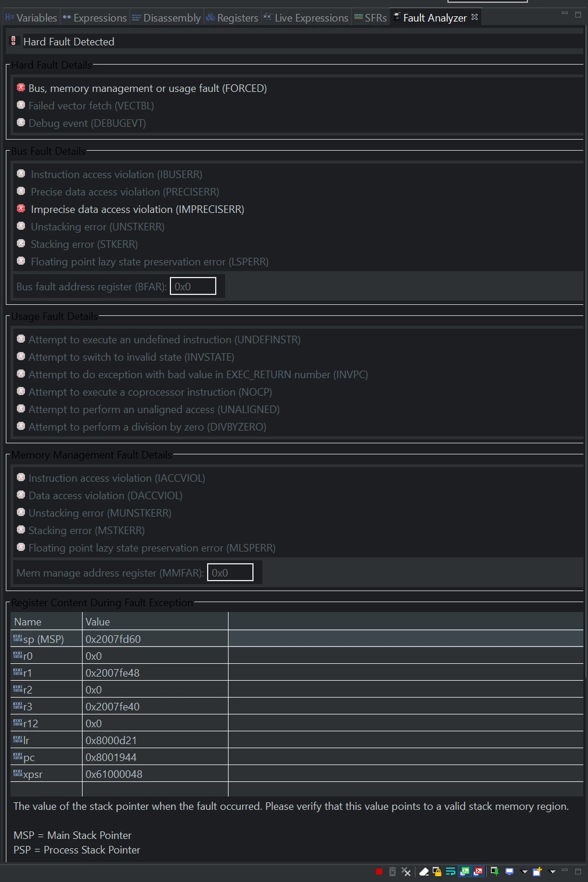Terminate the session with the red stop icon
588x882 pixels.
[379, 872]
